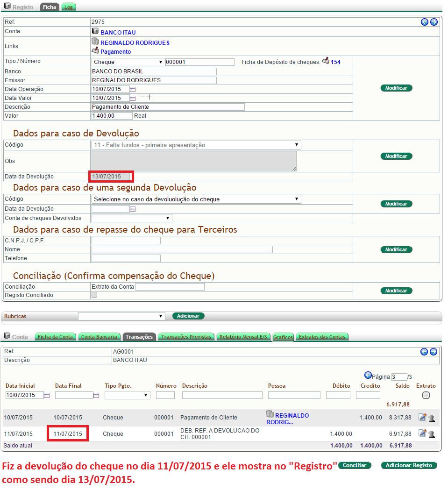The image size is (448, 490).
Task: Expand the Conta de cheques Devolvidos dropdown
Action: click(132, 218)
